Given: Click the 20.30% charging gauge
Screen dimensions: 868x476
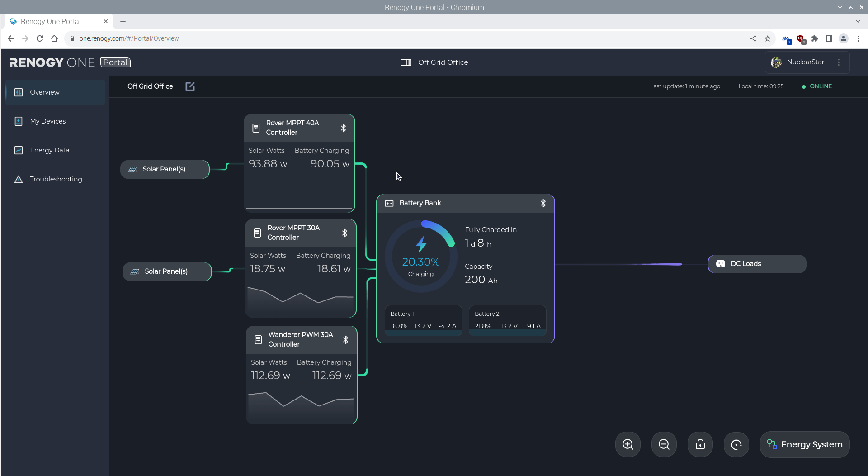Looking at the screenshot, I should tap(421, 257).
